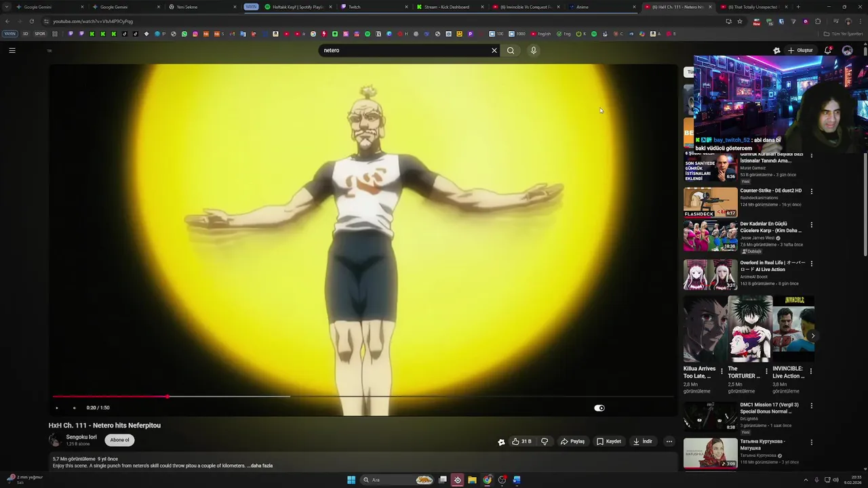Advance the shorts shelf with right arrow
Viewport: 868px width, 488px height.
[x=812, y=336]
